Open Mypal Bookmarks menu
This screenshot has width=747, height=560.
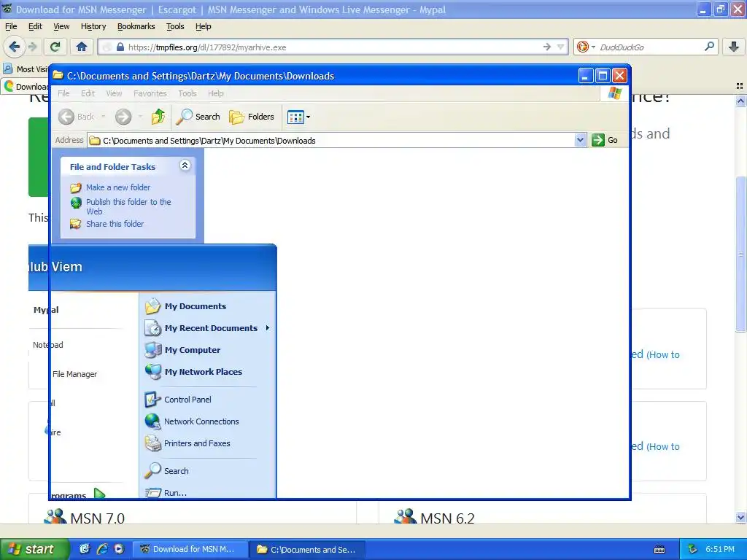(136, 27)
